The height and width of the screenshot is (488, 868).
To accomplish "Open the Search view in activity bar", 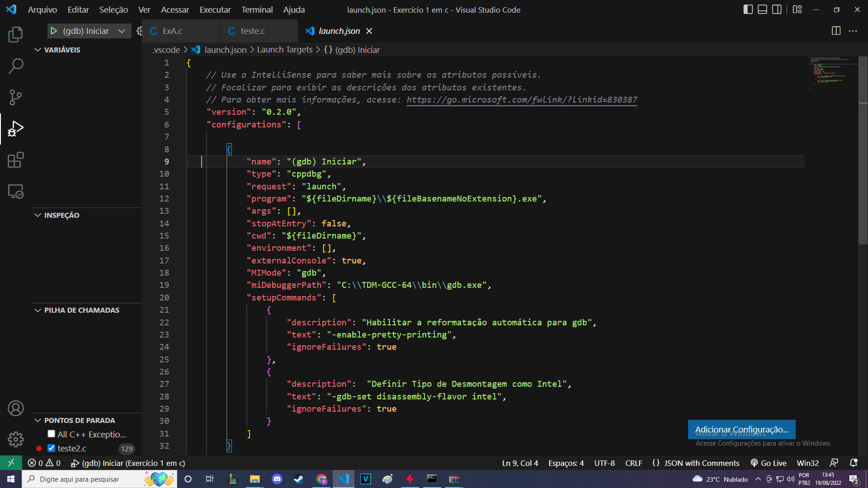I will click(x=15, y=66).
